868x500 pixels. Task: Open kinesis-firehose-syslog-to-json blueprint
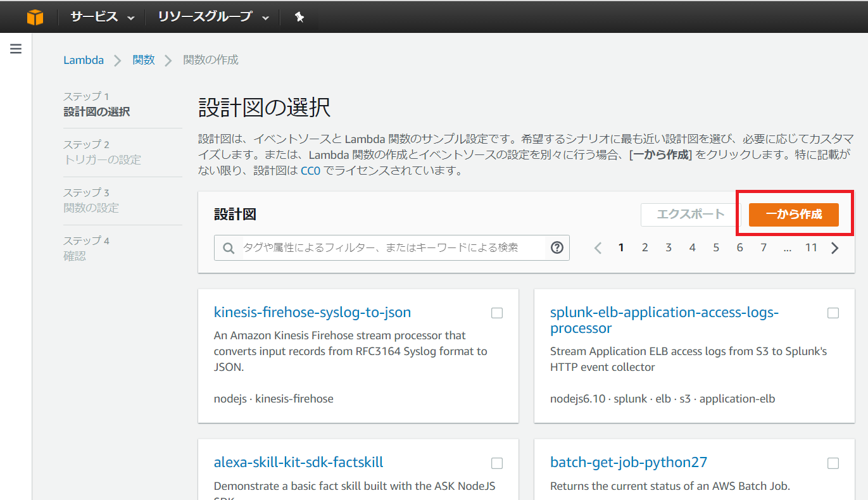[x=312, y=312]
